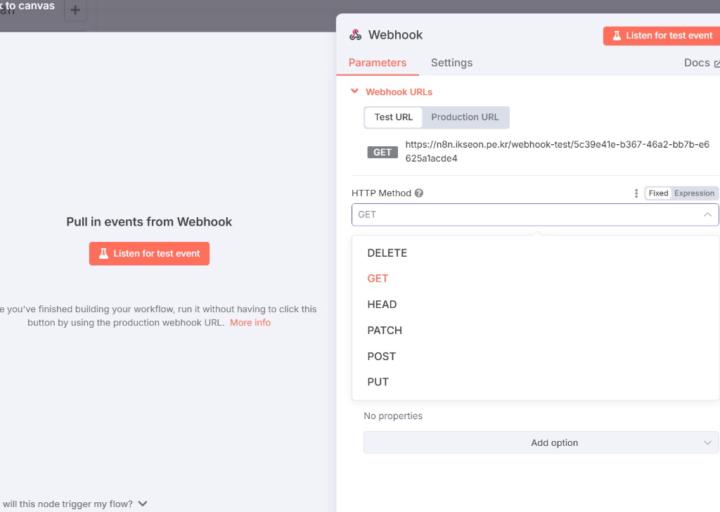
Task: Switch to the Settings tab
Action: coord(451,63)
